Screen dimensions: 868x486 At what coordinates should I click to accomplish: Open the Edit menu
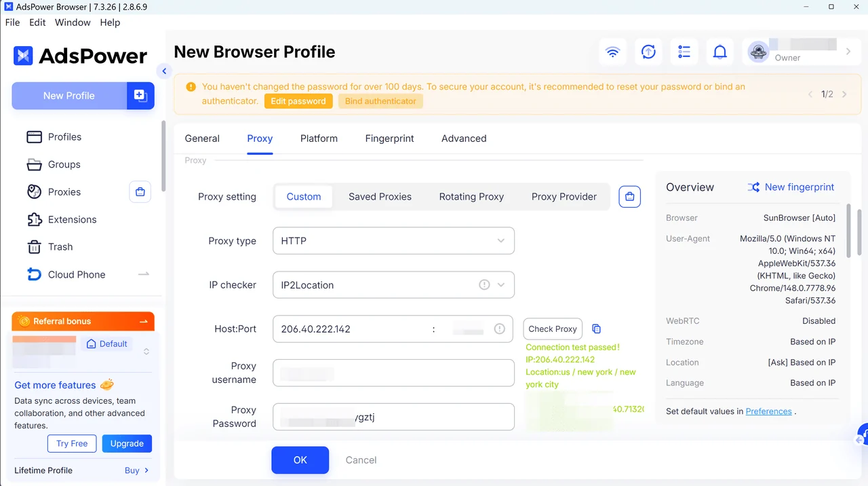[x=37, y=22]
